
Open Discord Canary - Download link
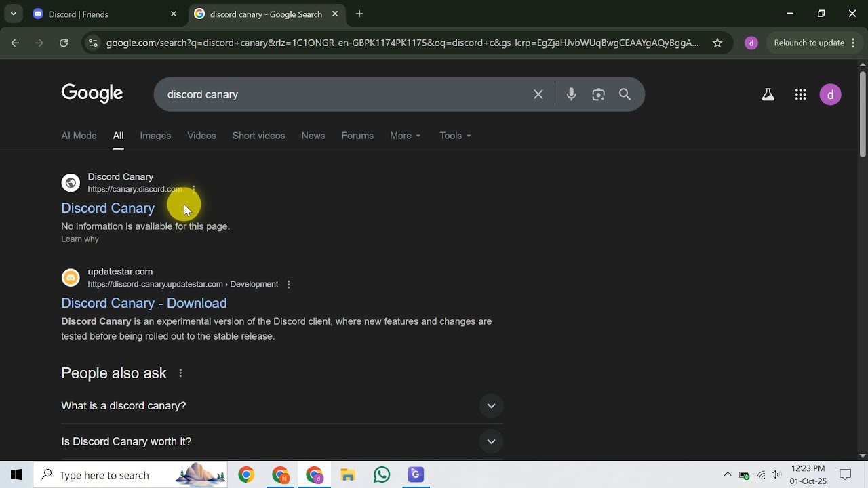pos(144,303)
